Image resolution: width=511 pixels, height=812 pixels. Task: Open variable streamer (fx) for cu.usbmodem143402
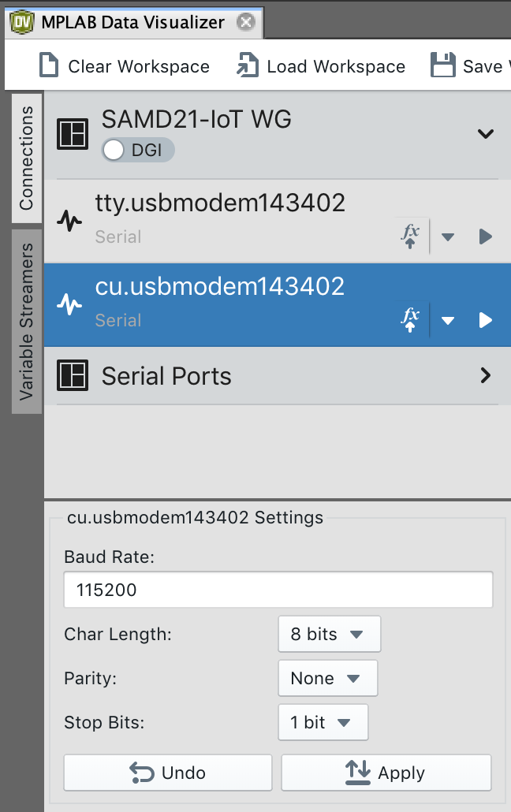pos(410,320)
